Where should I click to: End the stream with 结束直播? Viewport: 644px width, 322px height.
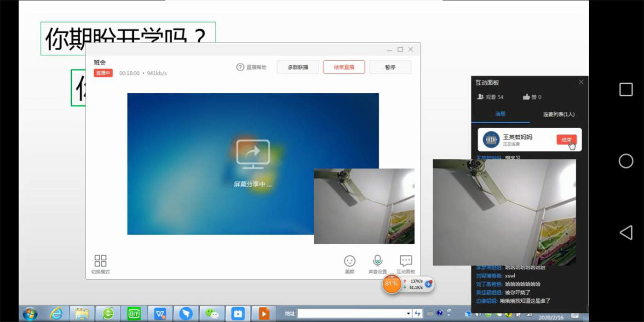[x=344, y=67]
